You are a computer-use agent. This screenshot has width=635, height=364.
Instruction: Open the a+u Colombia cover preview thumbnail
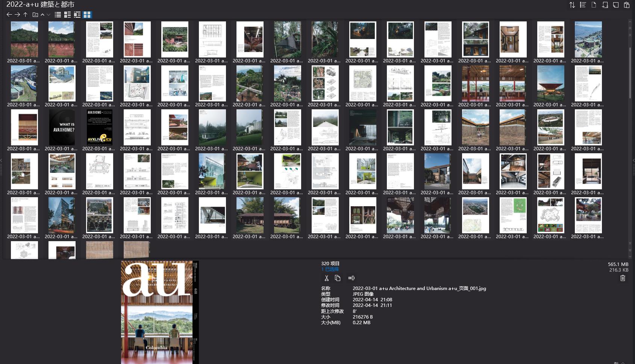pos(159,312)
